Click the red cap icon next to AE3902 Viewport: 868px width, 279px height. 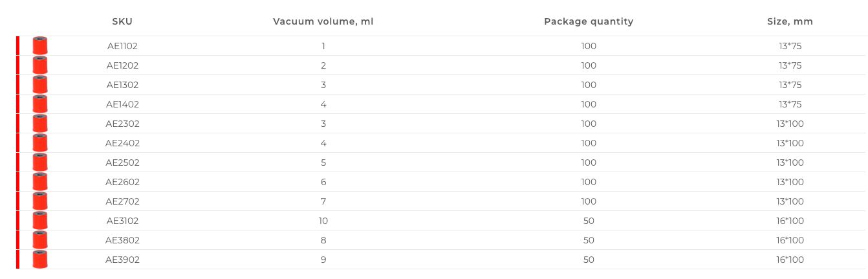pos(40,260)
